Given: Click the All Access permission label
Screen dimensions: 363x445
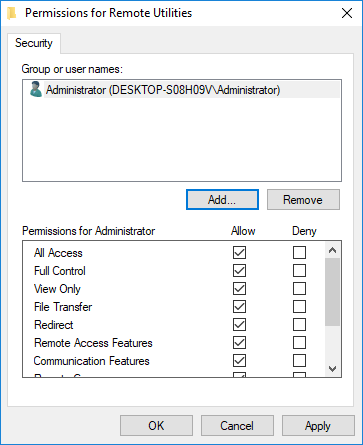Looking at the screenshot, I should click(x=58, y=253).
